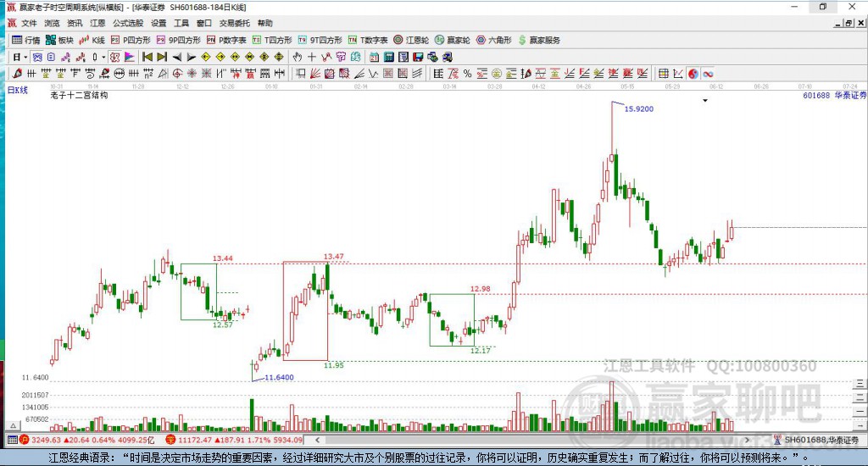This screenshot has height=466, width=868.
Task: Click the Shenzhen index 11172.47 status entry
Action: (x=235, y=440)
